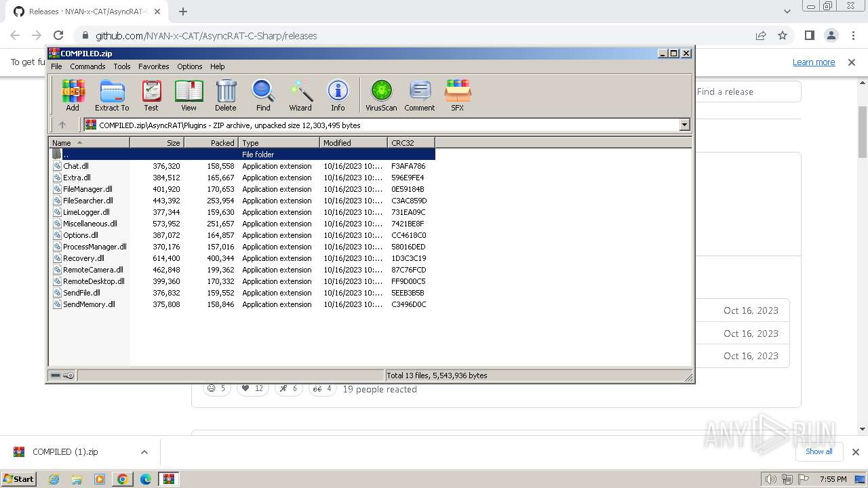Reload the GitHub page in Chrome
The image size is (868, 488).
click(x=58, y=35)
